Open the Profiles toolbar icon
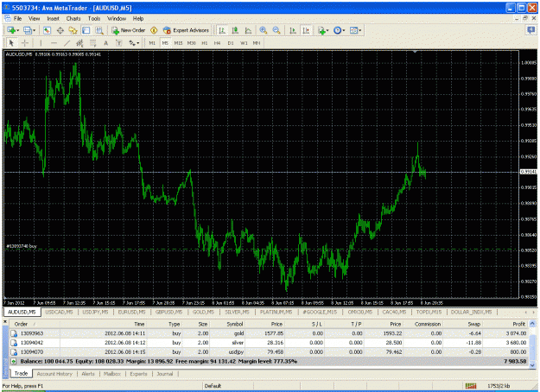This screenshot has height=392, width=540. click(27, 30)
